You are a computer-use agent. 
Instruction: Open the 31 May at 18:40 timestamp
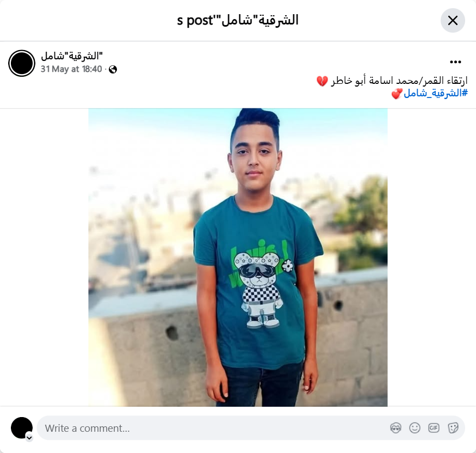tap(71, 69)
